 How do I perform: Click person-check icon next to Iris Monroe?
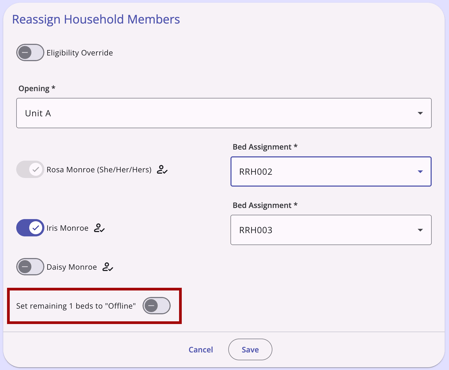(x=99, y=228)
